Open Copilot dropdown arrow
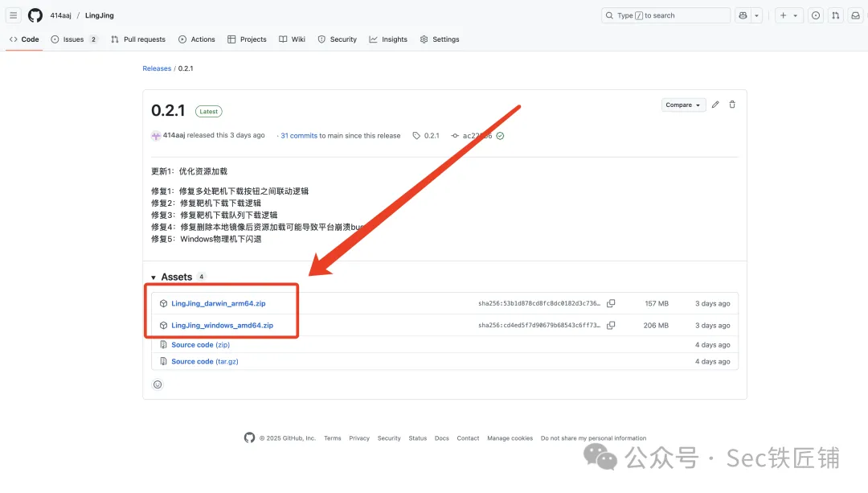The image size is (868, 493). point(757,15)
